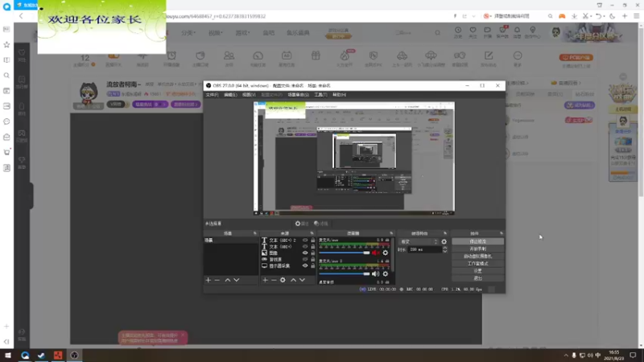Toggle lock on first text source

tap(313, 240)
